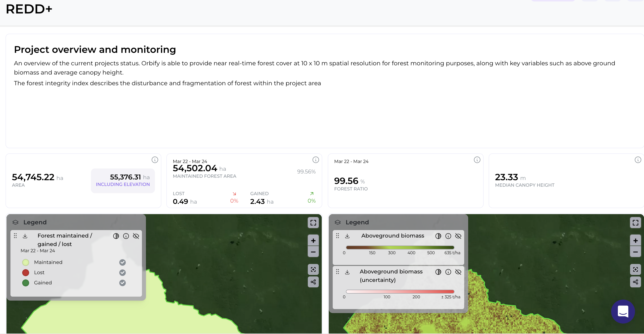This screenshot has height=334, width=644.
Task: Open info for the Maintained Forest Area card
Action: coord(315,160)
